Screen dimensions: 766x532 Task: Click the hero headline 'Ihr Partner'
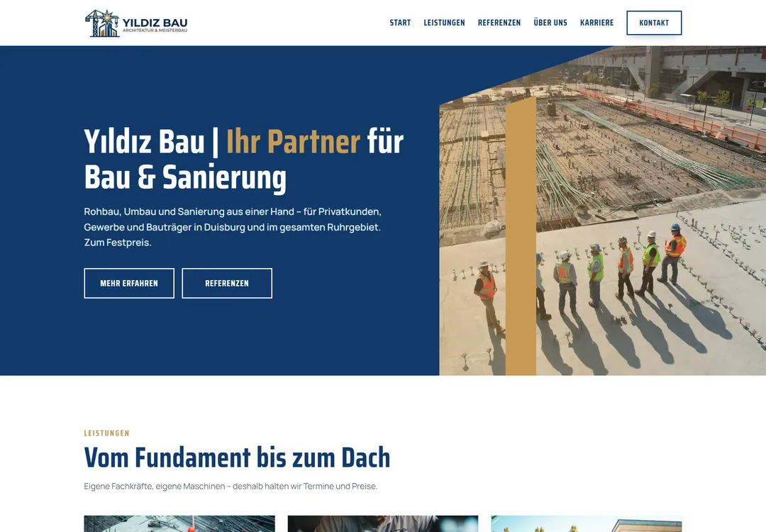tap(293, 142)
